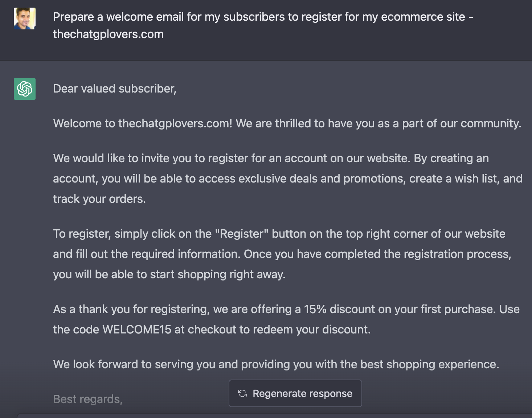532x418 pixels.
Task: Click the "We look forward to serving" sentence
Action: pos(276,365)
